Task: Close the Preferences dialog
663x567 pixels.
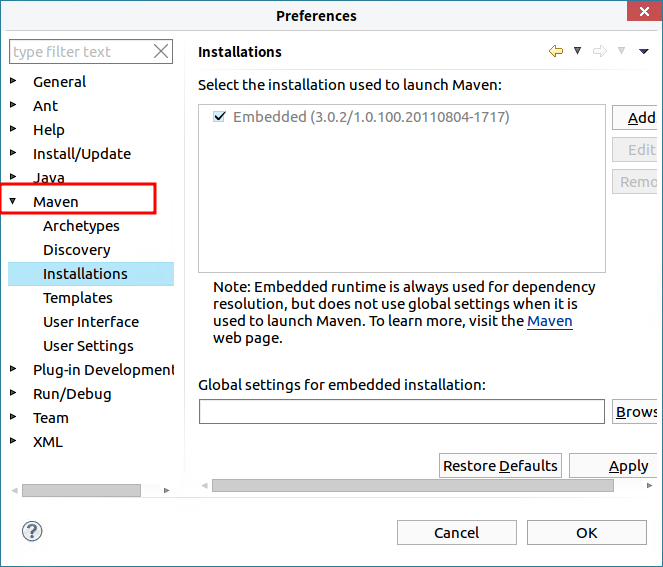Action: (x=644, y=11)
